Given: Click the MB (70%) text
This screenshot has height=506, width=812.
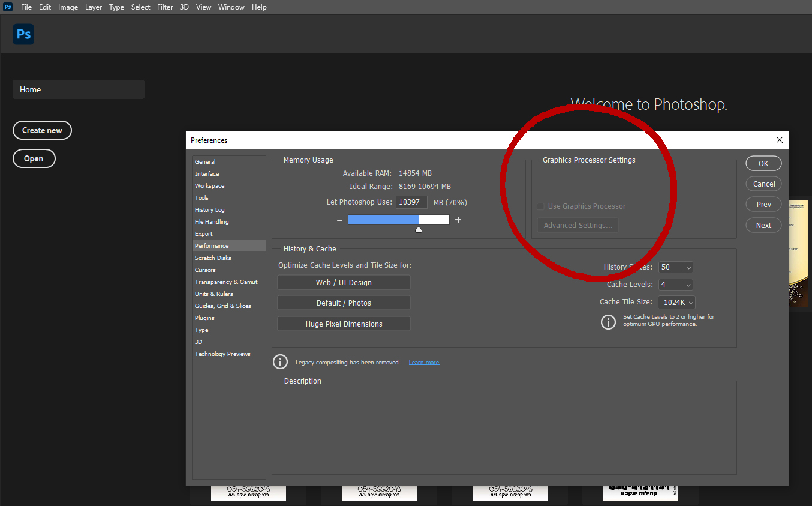Looking at the screenshot, I should (x=450, y=203).
